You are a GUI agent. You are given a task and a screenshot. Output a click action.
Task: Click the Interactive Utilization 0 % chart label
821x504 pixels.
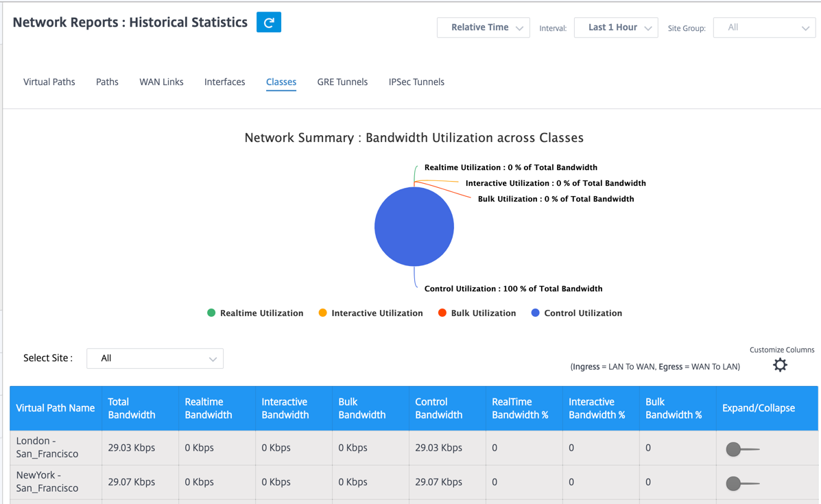coord(556,183)
